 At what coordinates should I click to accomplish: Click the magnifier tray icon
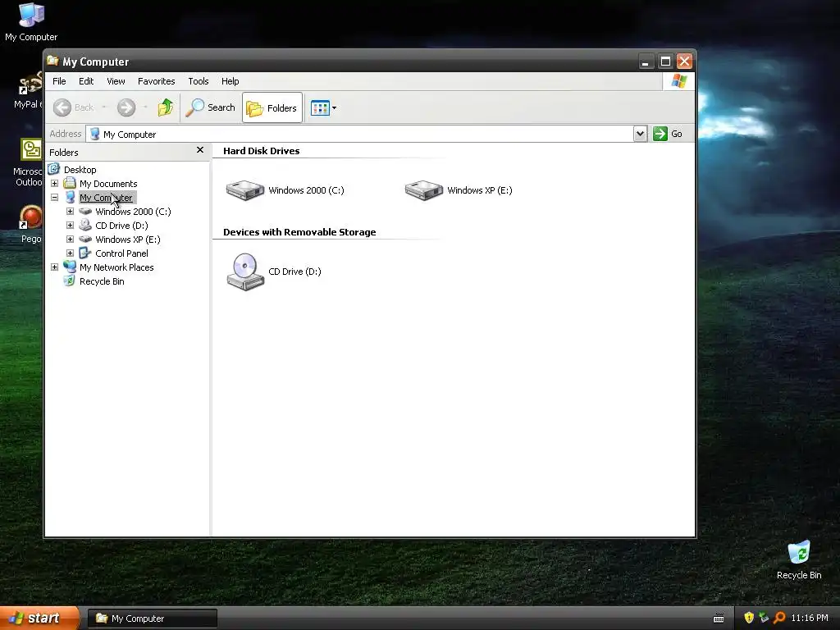pyautogui.click(x=779, y=618)
